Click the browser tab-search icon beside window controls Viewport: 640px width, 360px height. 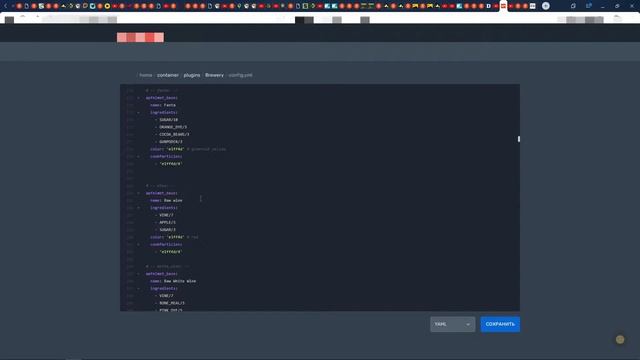pyautogui.click(x=573, y=6)
